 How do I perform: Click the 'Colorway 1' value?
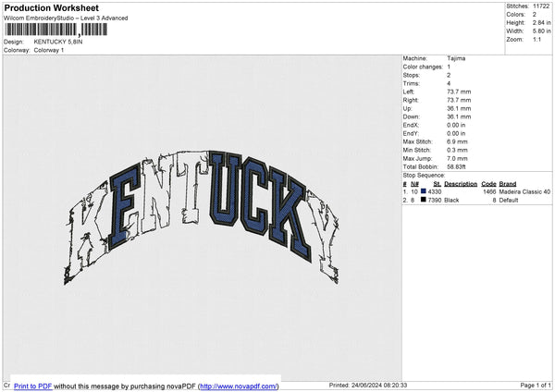pyautogui.click(x=49, y=50)
